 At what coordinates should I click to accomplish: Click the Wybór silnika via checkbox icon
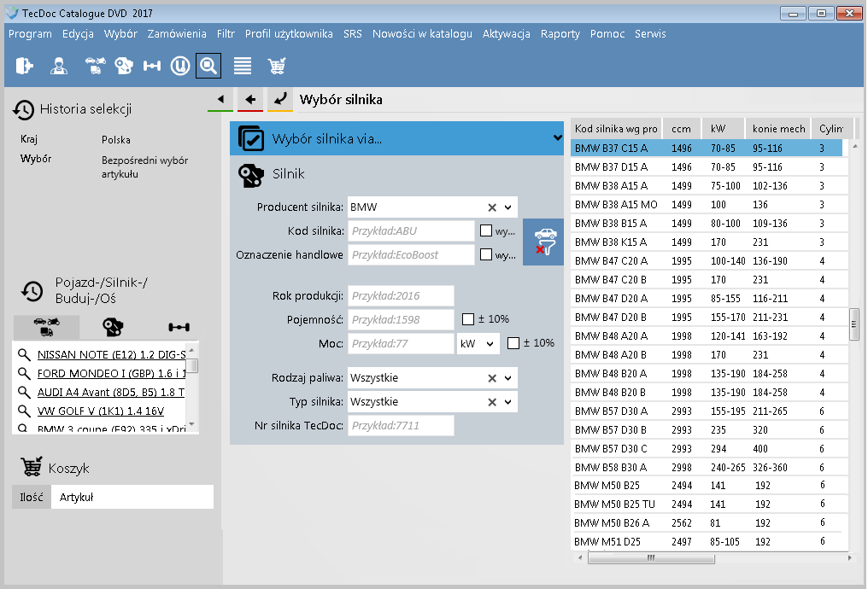pos(251,138)
